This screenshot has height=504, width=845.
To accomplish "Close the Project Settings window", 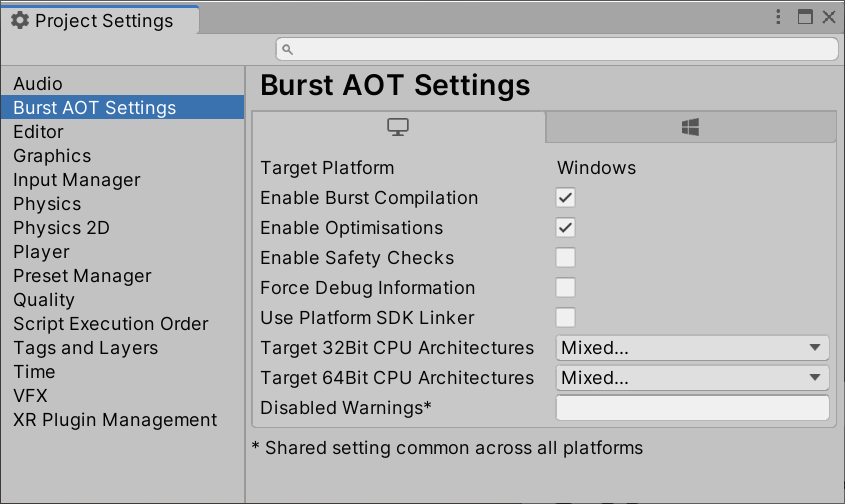I will 829,17.
